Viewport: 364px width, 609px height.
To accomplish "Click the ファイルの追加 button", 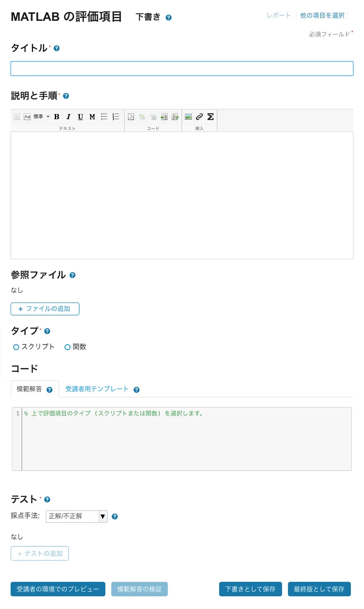I will click(45, 309).
